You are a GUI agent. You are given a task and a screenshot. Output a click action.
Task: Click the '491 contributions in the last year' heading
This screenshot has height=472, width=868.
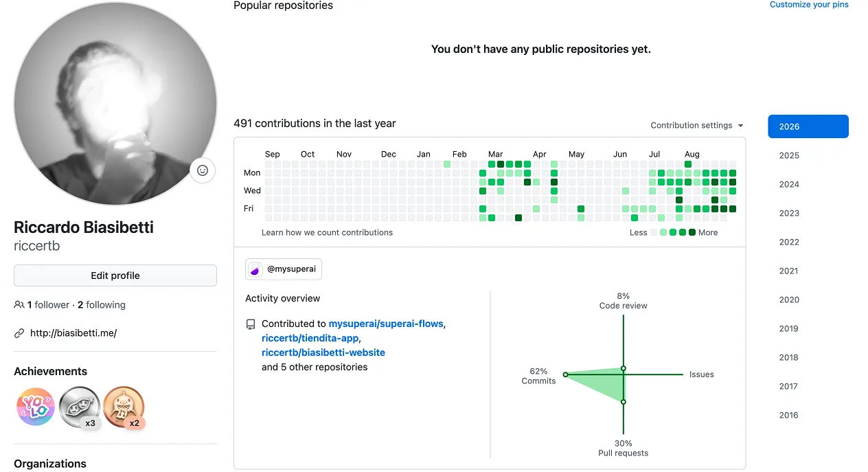(x=315, y=124)
